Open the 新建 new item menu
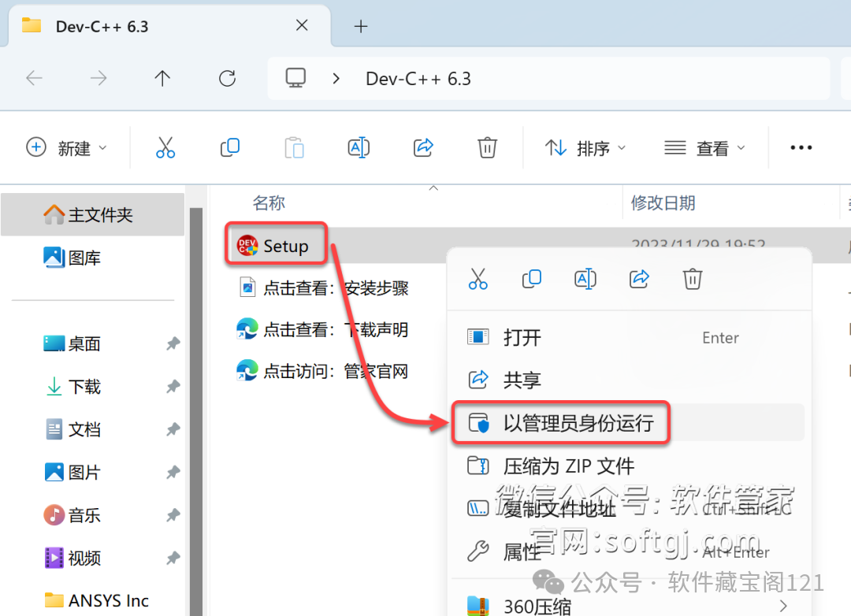Viewport: 851px width, 616px height. pos(66,147)
